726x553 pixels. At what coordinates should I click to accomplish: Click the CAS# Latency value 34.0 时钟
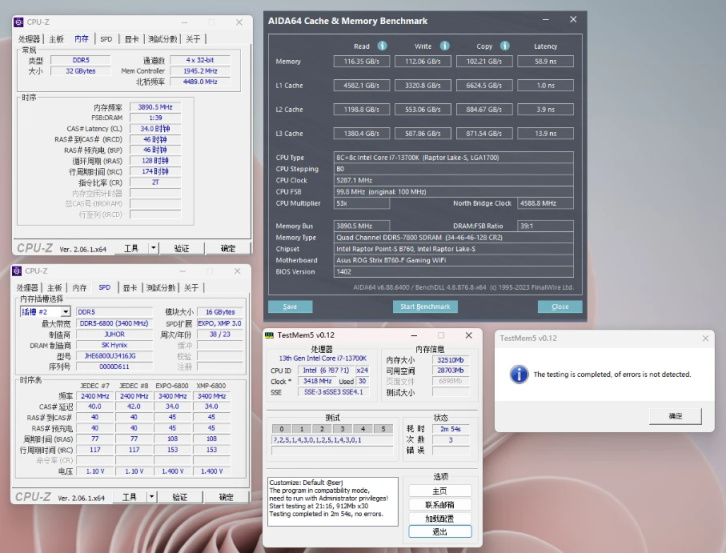pos(155,129)
